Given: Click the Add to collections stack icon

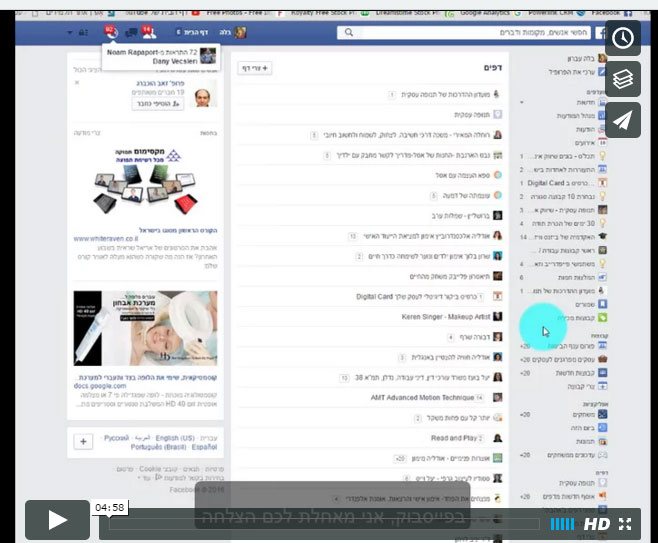Looking at the screenshot, I should [623, 79].
